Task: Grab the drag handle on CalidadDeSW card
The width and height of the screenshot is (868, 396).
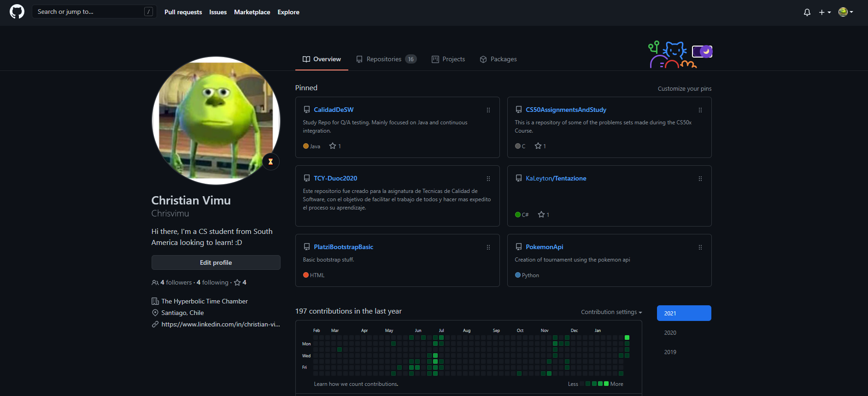Action: coord(488,110)
